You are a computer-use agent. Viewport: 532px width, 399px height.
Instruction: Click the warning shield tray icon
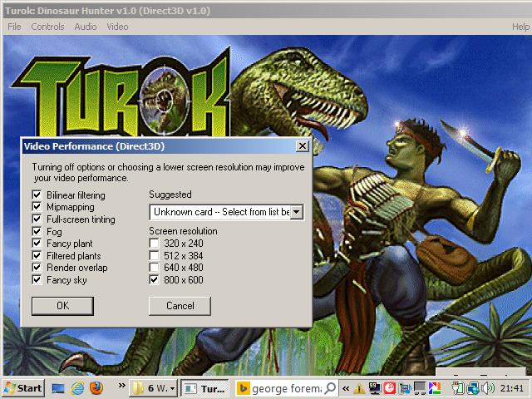point(359,388)
